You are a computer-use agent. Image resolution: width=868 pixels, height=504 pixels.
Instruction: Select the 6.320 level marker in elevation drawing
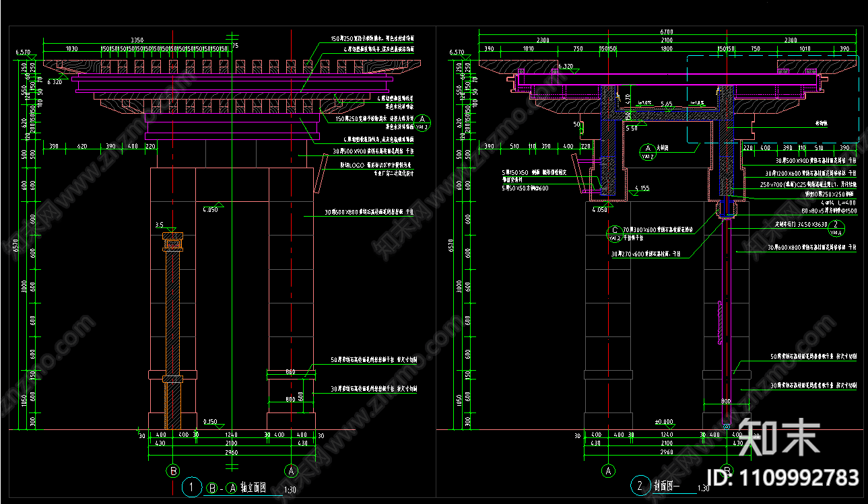coord(55,82)
